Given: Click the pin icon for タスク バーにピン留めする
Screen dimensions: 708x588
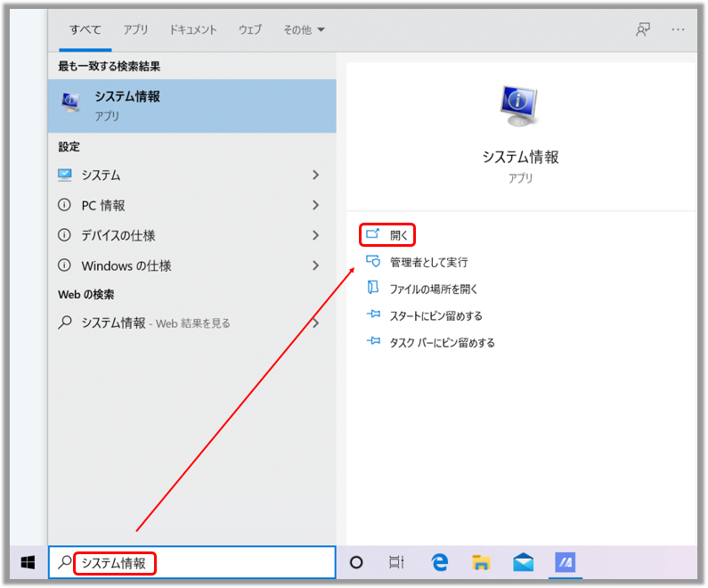Looking at the screenshot, I should coord(373,340).
